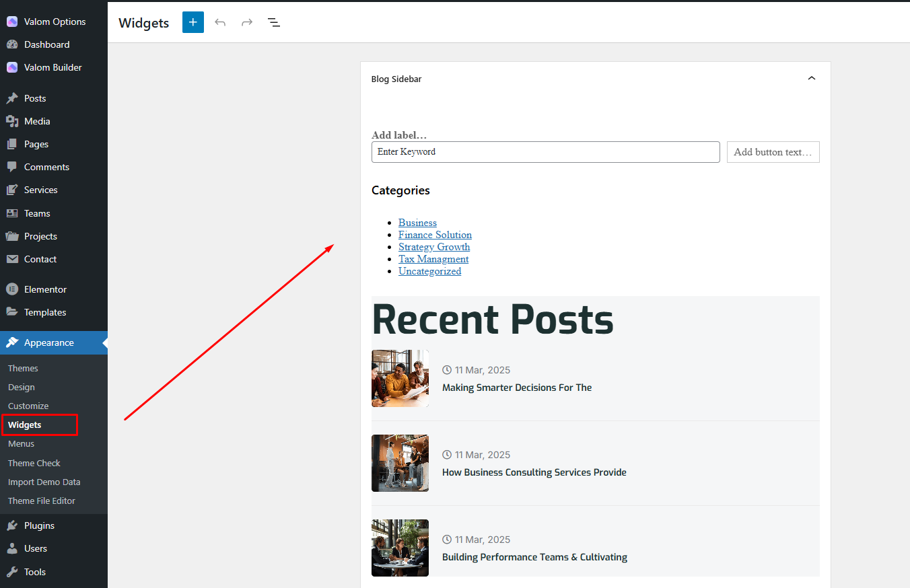Click the undo arrow icon
Viewport: 910px width, 588px height.
tap(220, 22)
